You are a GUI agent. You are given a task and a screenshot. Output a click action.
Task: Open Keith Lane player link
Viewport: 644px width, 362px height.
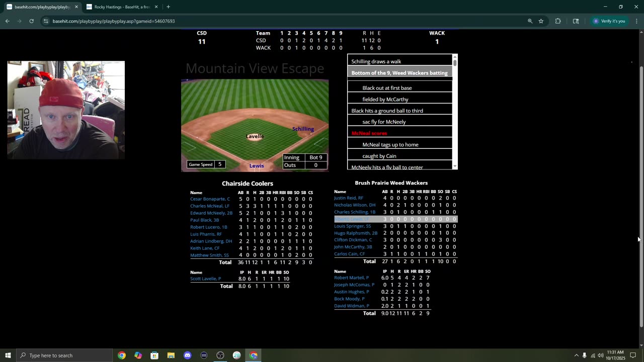pos(205,248)
